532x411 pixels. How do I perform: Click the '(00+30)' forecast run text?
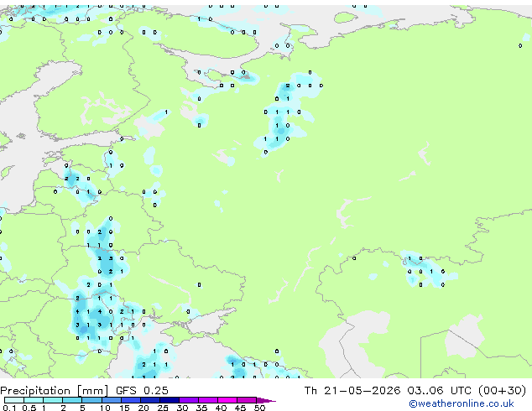502,391
